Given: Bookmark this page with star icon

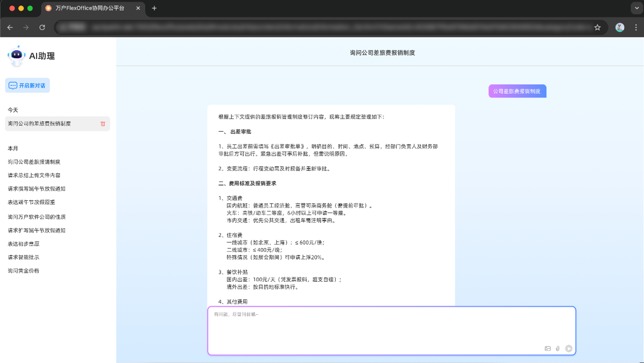Looking at the screenshot, I should click(x=597, y=27).
